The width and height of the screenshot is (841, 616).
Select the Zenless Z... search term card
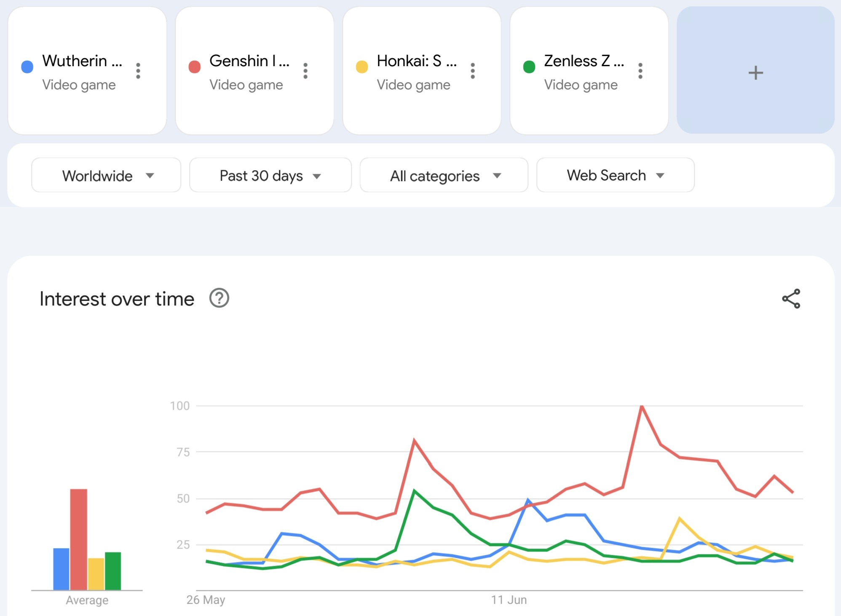(589, 71)
